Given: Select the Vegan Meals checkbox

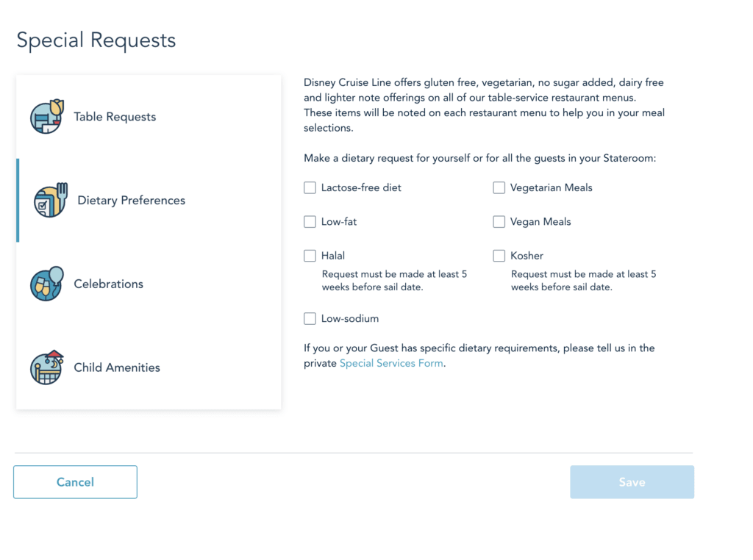Looking at the screenshot, I should point(499,222).
